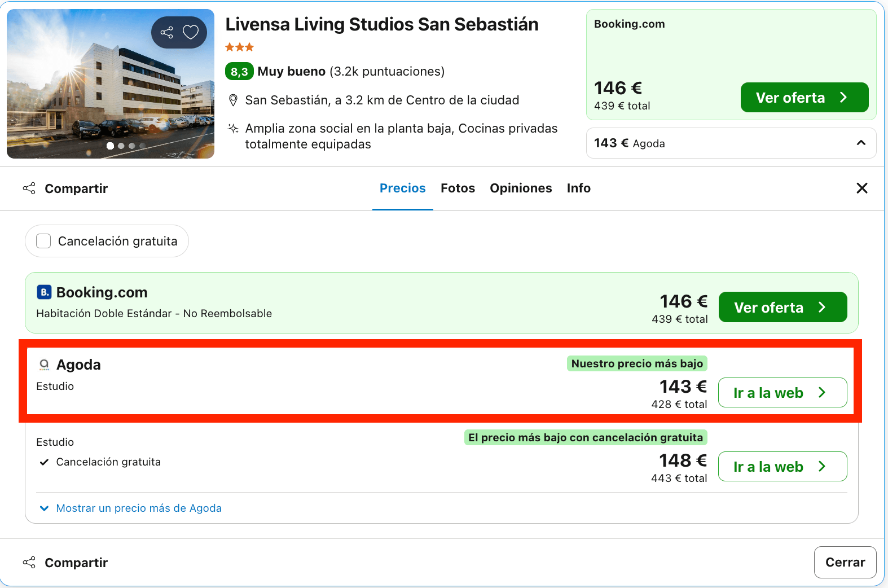The width and height of the screenshot is (888, 588).
Task: Click the three-star hotel rating
Action: [240, 47]
